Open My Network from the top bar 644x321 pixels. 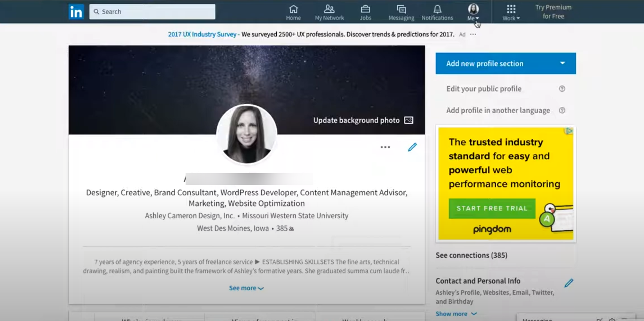pyautogui.click(x=329, y=12)
